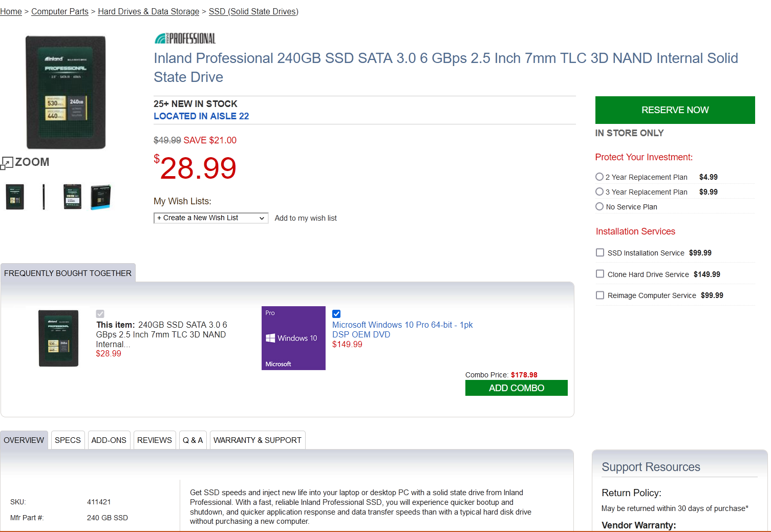
Task: Select the boxed SSD packaging thumbnail
Action: (x=100, y=197)
